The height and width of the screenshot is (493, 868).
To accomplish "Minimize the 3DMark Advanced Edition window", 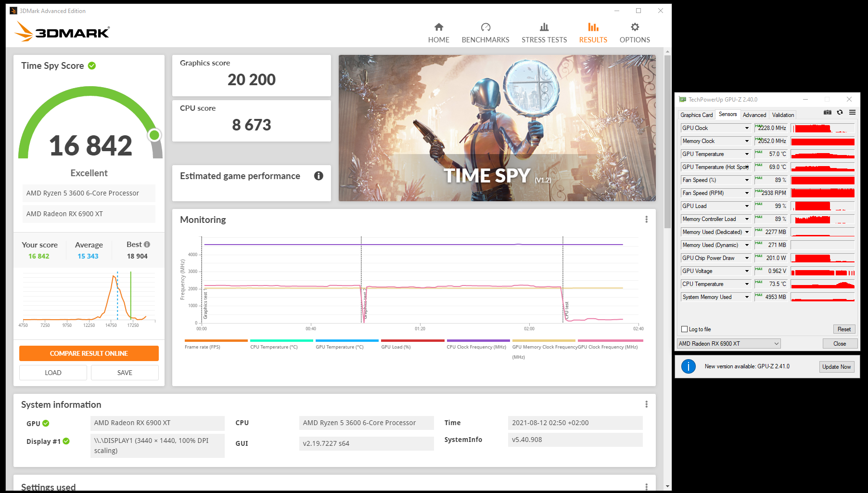I will pyautogui.click(x=617, y=11).
